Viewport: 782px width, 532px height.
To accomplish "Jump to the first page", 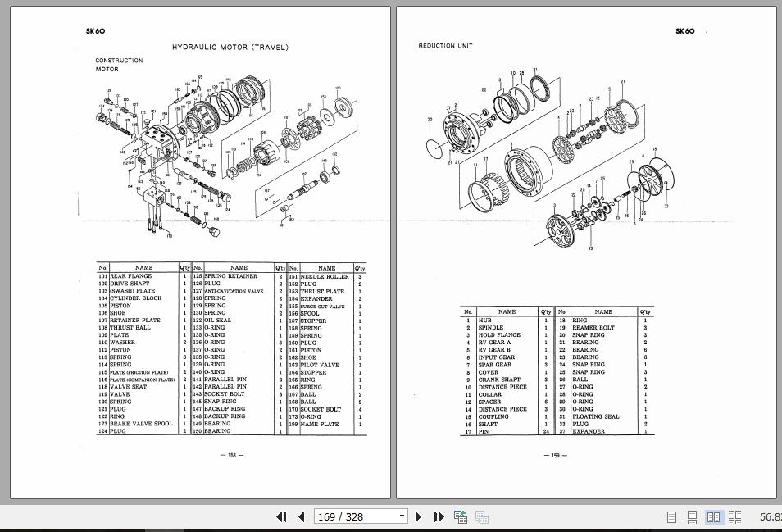I will point(282,517).
